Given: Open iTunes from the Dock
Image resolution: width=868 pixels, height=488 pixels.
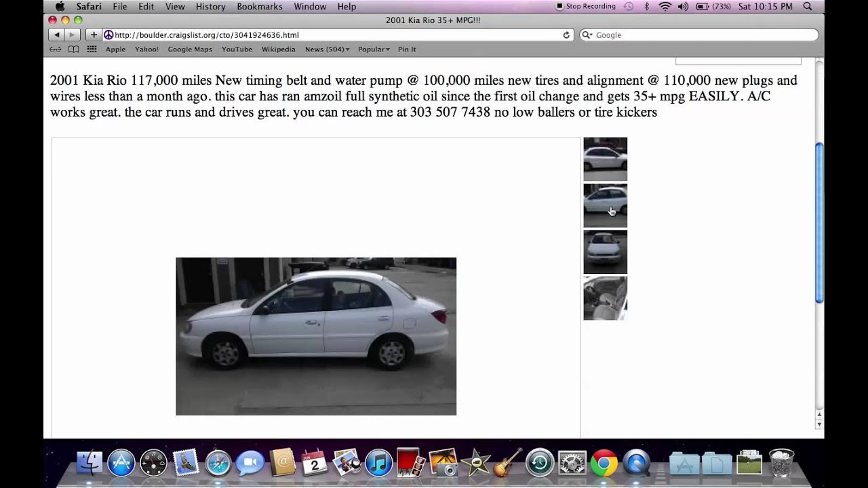Looking at the screenshot, I should pos(378,464).
